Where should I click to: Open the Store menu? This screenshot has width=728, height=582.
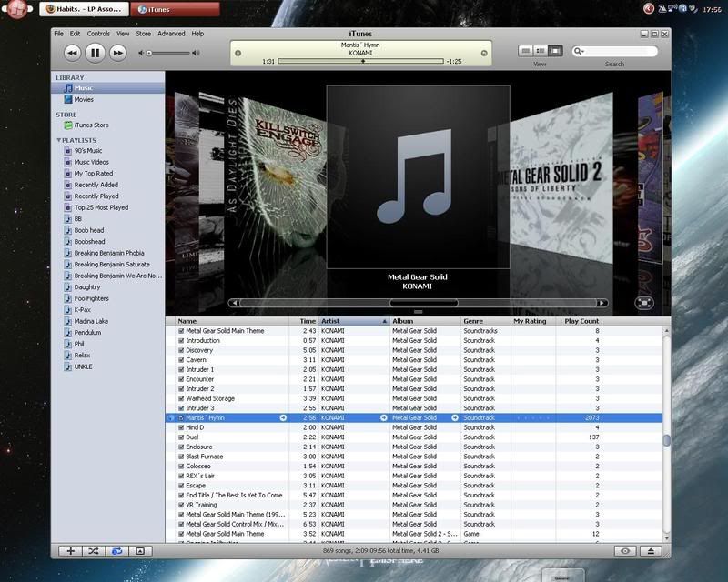tap(144, 34)
